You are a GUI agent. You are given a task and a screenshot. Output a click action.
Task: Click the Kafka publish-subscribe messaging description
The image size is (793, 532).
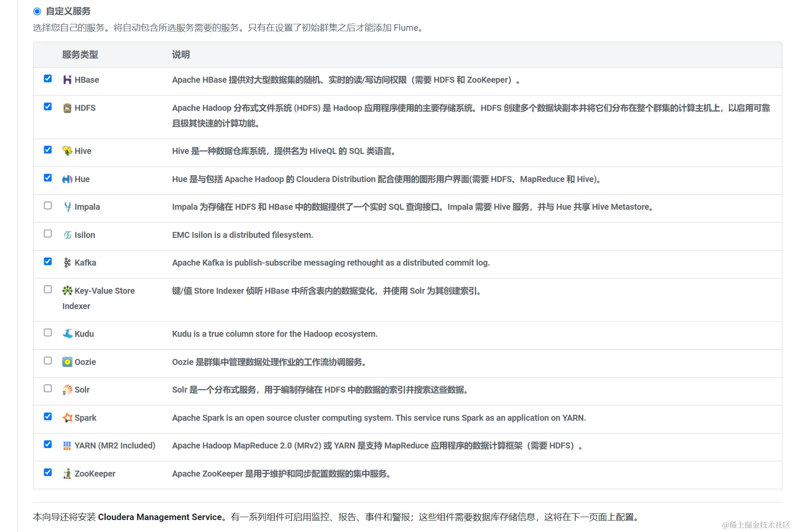click(331, 263)
